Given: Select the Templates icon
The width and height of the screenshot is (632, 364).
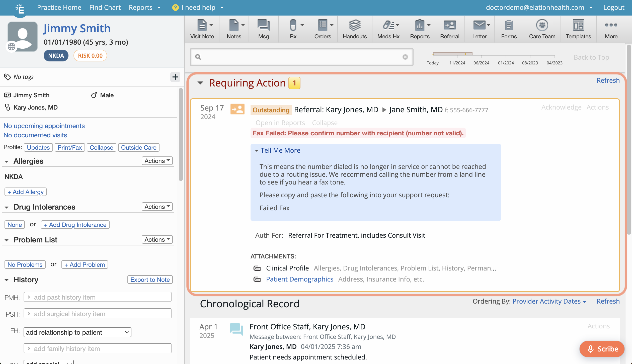Looking at the screenshot, I should 578,29.
